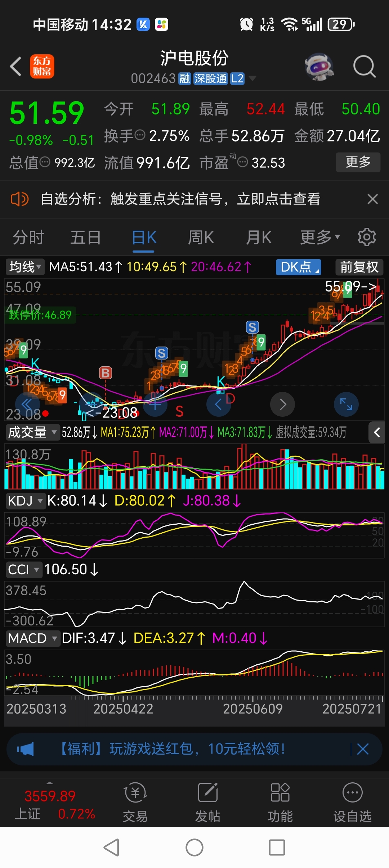Open 均线 indicator dropdown

coord(25,267)
